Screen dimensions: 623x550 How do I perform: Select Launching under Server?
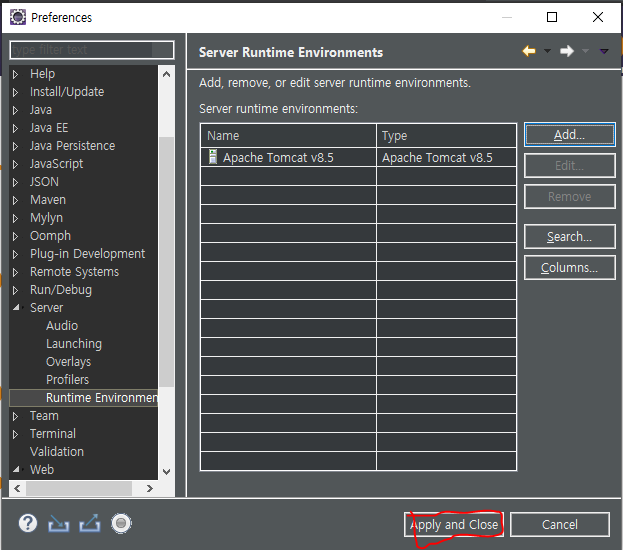(74, 344)
